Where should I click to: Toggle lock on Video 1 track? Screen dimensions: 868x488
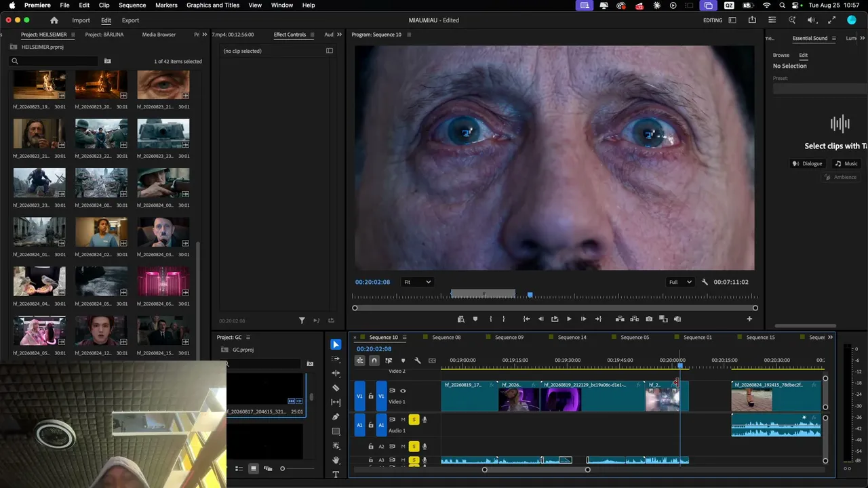[371, 396]
